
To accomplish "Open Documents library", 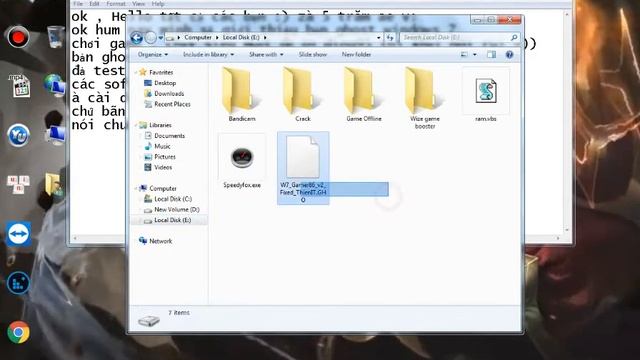I will click(169, 136).
